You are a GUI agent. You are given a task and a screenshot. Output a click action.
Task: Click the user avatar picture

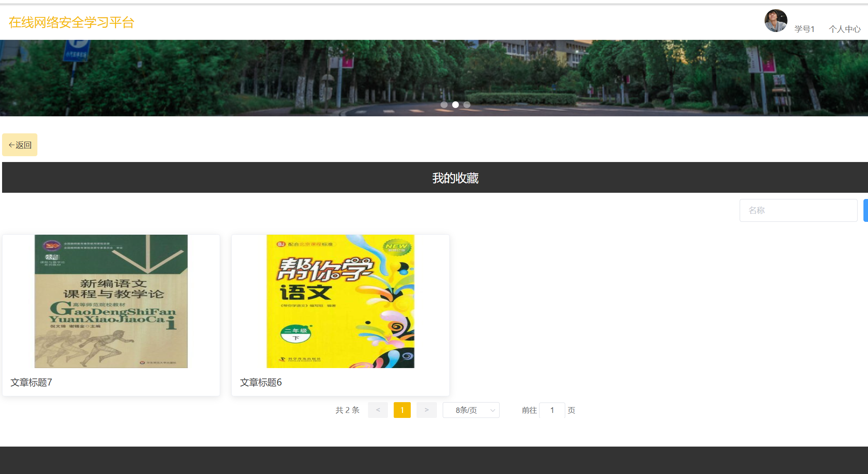776,21
